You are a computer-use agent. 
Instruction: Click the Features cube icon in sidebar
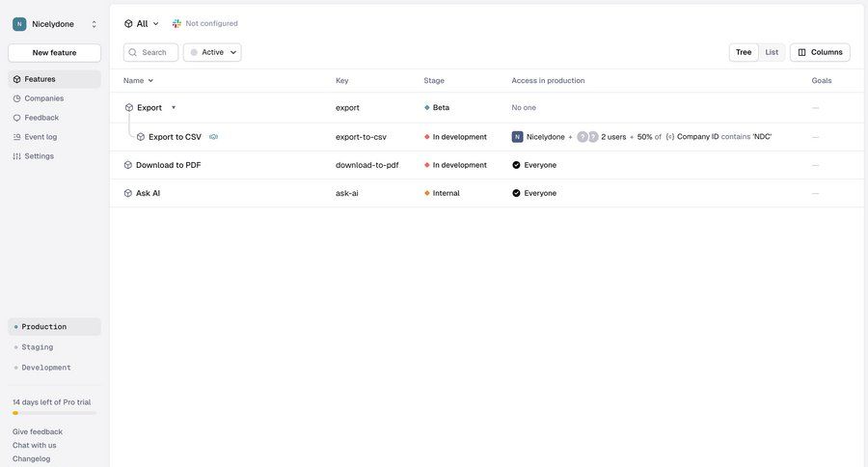tap(16, 79)
